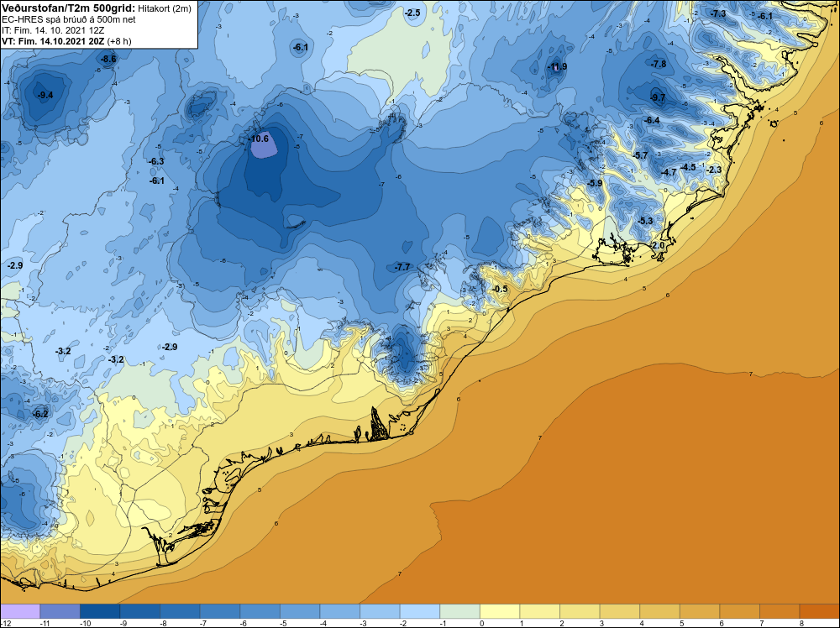Viewport: 840px width, 628px height.
Task: Click the -7.3 temperature label
Action: pyautogui.click(x=717, y=13)
